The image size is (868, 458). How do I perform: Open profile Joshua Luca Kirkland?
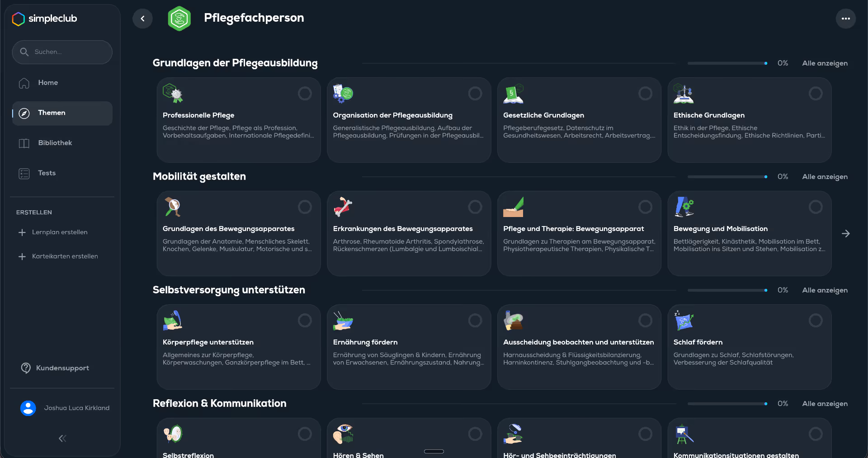coord(65,408)
